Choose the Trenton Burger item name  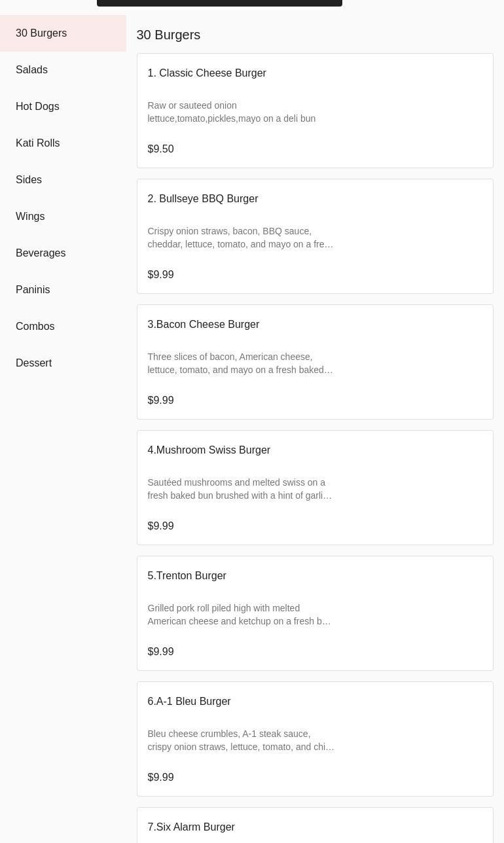[187, 576]
